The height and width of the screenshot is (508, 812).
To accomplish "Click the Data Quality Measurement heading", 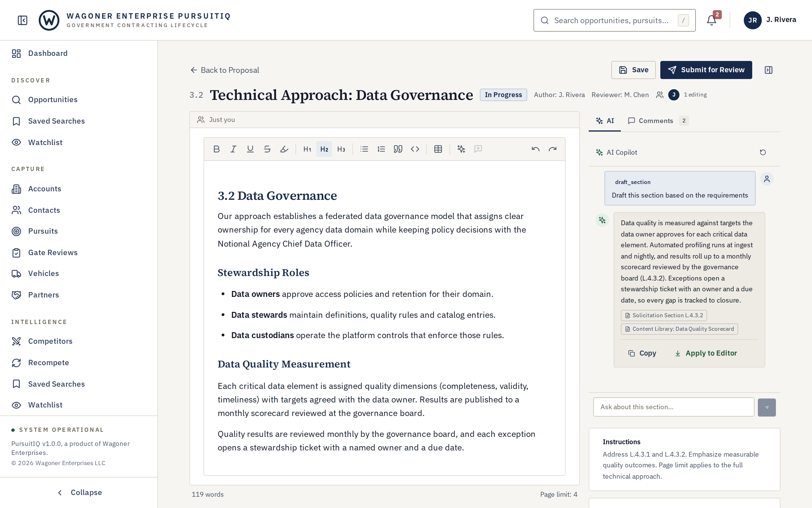I will [284, 364].
